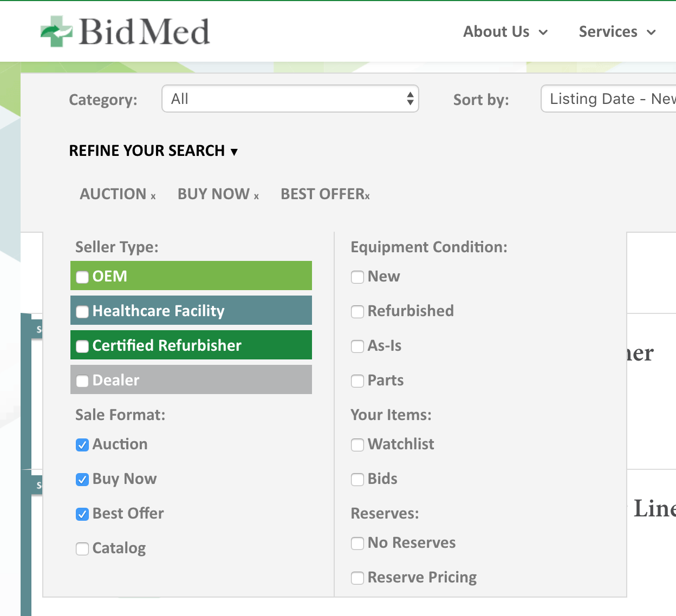Open the About Us menu

tap(505, 32)
